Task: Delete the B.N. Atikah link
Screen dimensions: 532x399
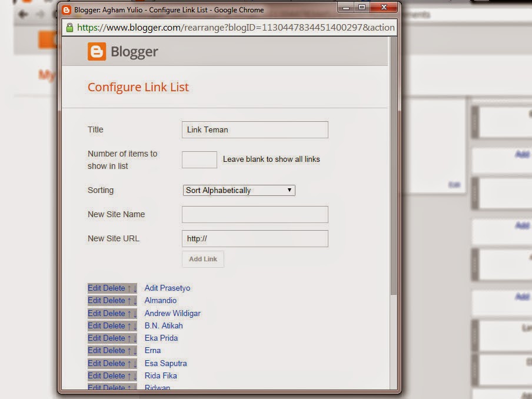Action: click(x=114, y=325)
